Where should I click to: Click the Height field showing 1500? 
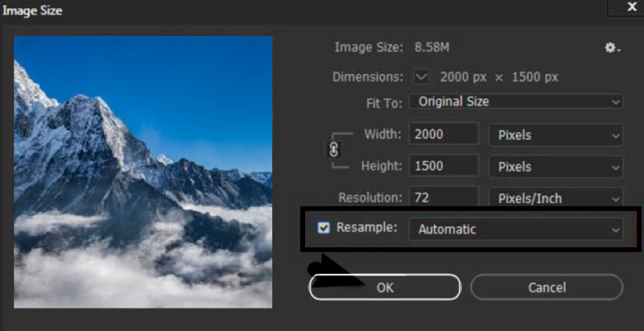point(444,166)
